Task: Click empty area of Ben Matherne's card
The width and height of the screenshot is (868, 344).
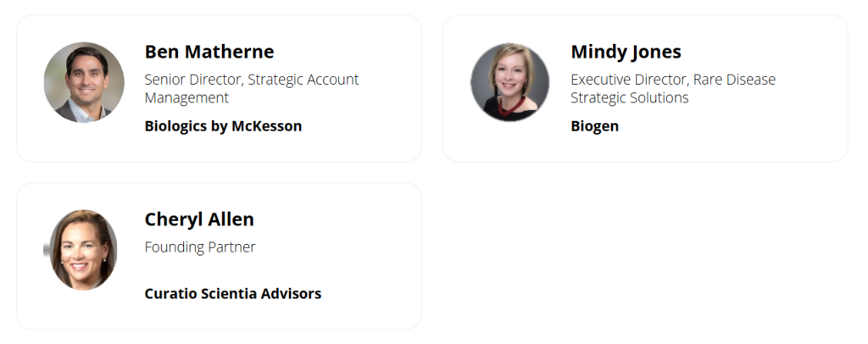Action: [x=359, y=138]
